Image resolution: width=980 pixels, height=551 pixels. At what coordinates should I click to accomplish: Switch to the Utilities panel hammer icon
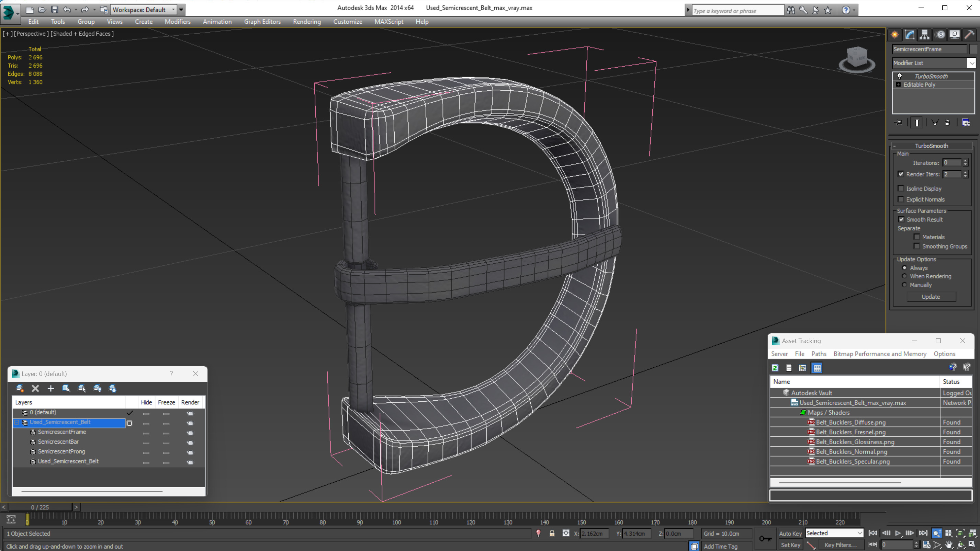pyautogui.click(x=969, y=35)
